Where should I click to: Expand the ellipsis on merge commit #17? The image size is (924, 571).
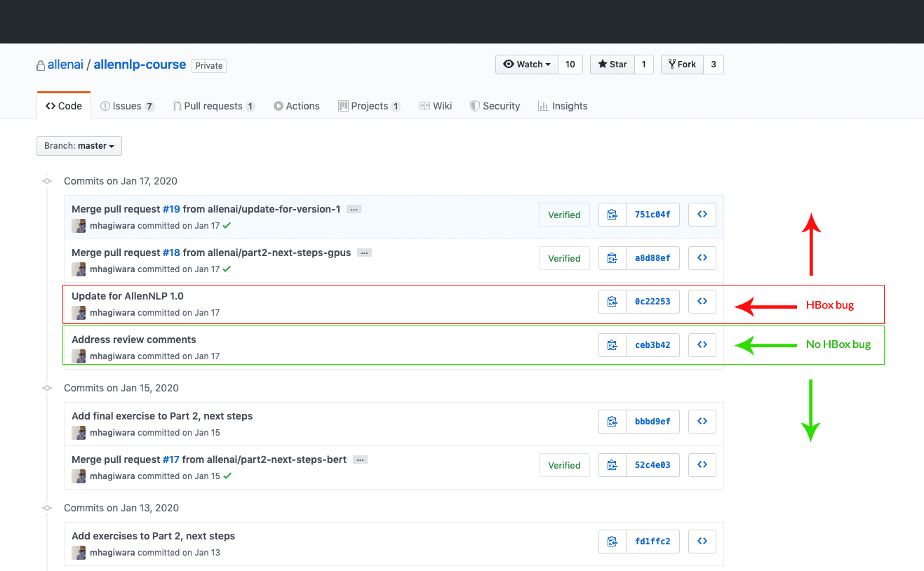click(360, 459)
